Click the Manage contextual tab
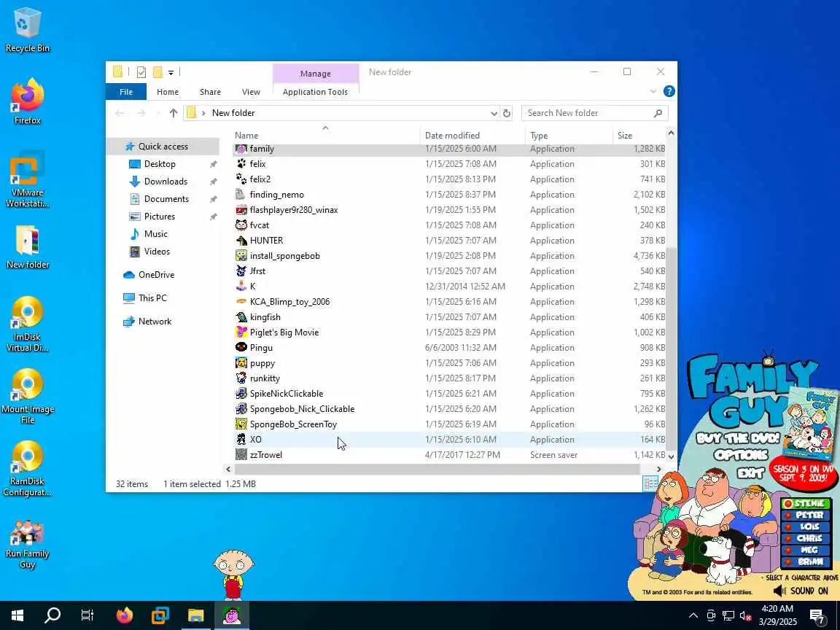The width and height of the screenshot is (840, 630). pos(316,74)
